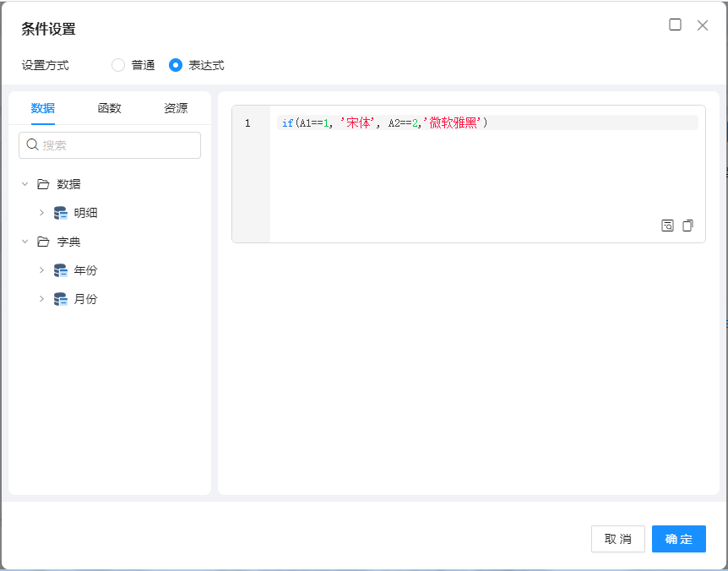Click the 字典 folder icon in tree
This screenshot has width=728, height=571.
coord(43,242)
